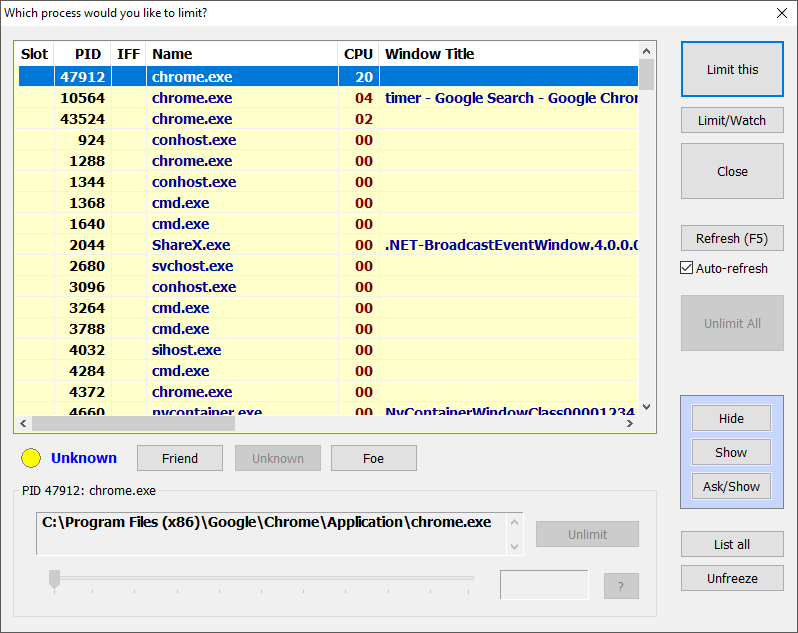Click the Unfreeze button

pos(732,578)
